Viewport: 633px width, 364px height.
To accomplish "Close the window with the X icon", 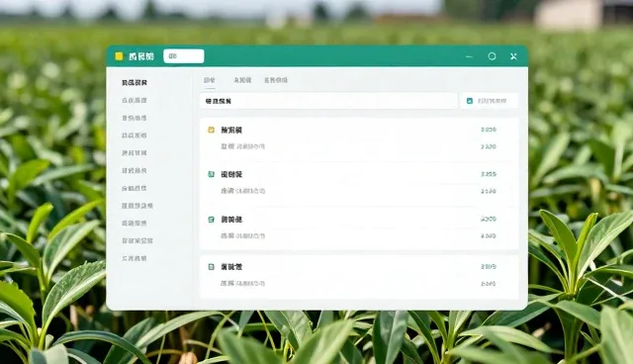I will pyautogui.click(x=513, y=56).
